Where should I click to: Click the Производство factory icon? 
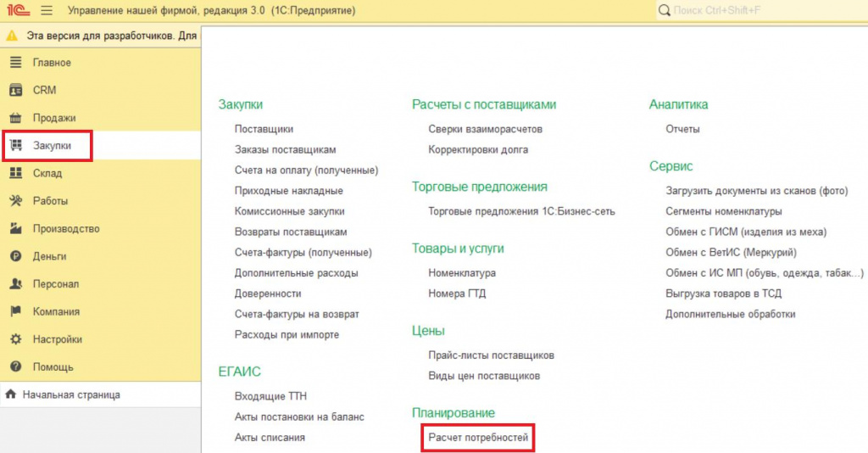coord(16,229)
